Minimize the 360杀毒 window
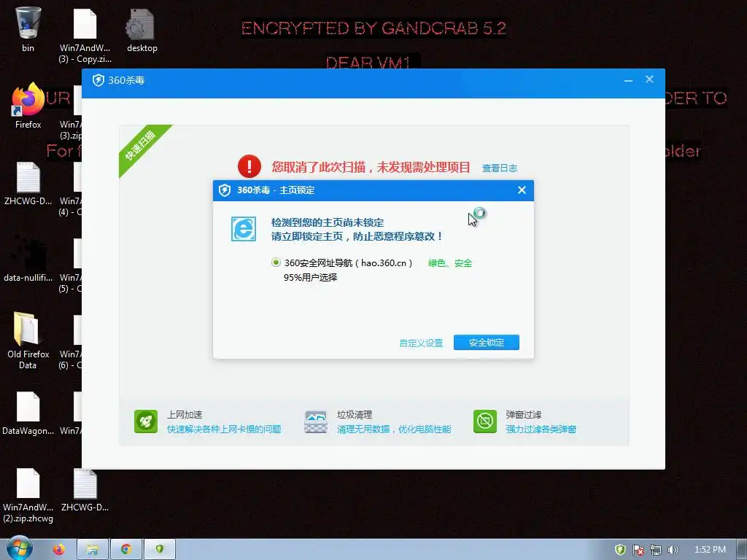This screenshot has height=560, width=747. tap(628, 80)
